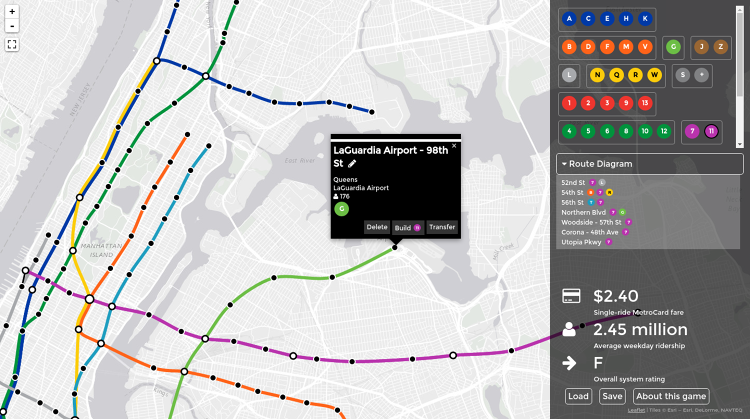The width and height of the screenshot is (750, 419).
Task: Select the green 4 line
Action: (569, 132)
